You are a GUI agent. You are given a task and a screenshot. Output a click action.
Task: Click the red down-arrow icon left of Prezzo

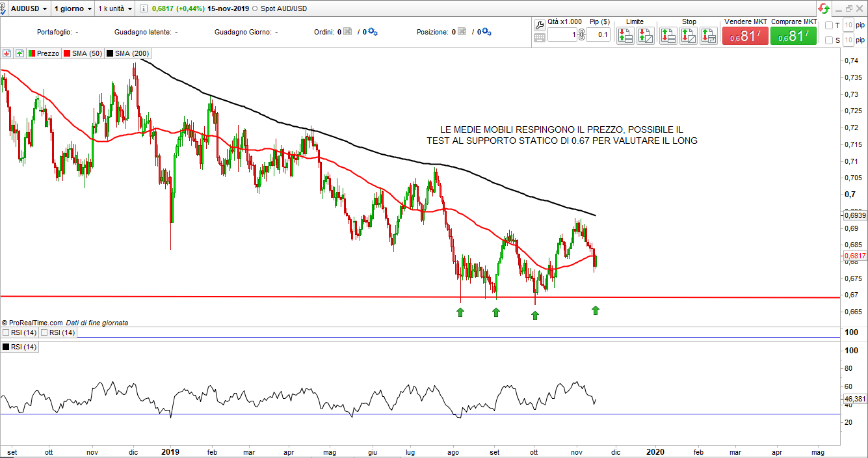[x=7, y=53]
